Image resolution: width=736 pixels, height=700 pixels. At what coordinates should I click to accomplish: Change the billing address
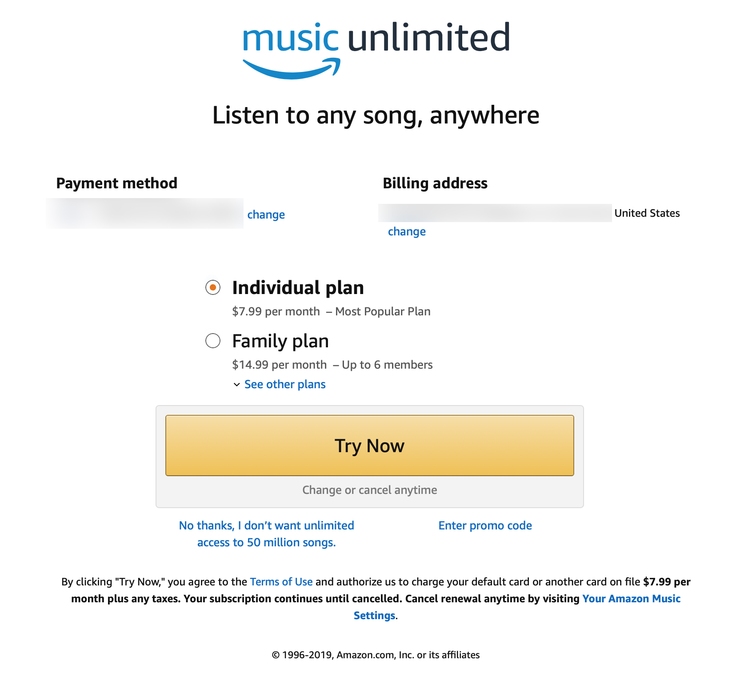(x=407, y=232)
